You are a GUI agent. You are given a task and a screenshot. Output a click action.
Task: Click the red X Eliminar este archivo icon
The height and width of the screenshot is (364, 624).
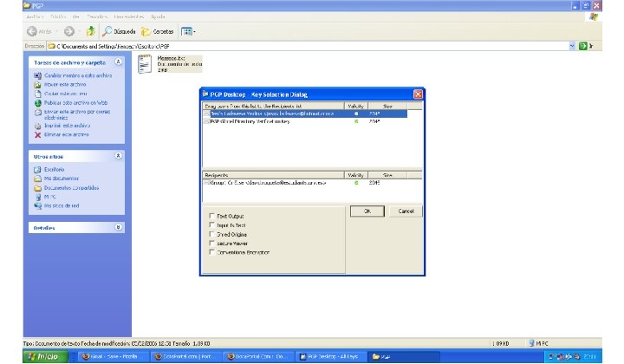point(38,135)
